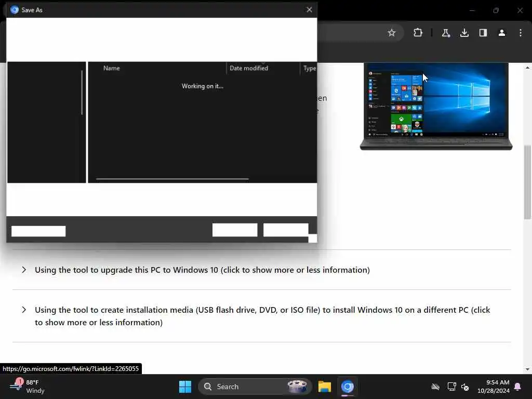
Task: Click the page scrollbar up arrow
Action: [527, 68]
